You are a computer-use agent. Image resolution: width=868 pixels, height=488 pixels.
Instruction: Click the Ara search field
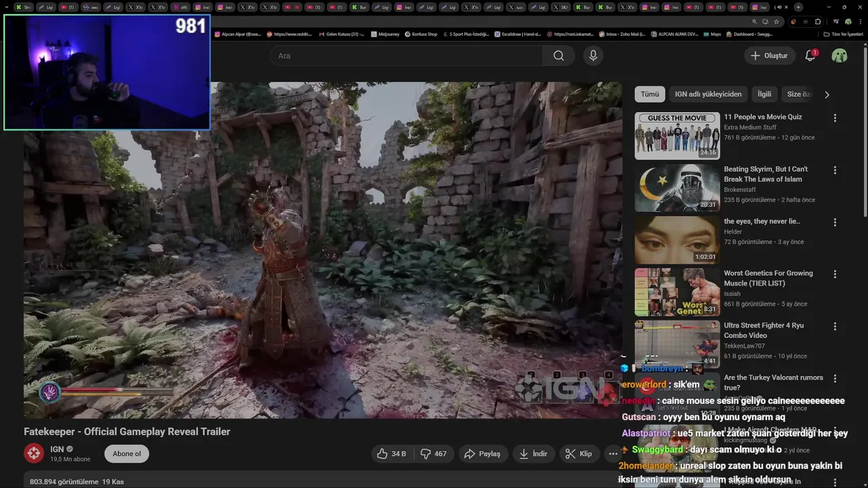click(406, 56)
